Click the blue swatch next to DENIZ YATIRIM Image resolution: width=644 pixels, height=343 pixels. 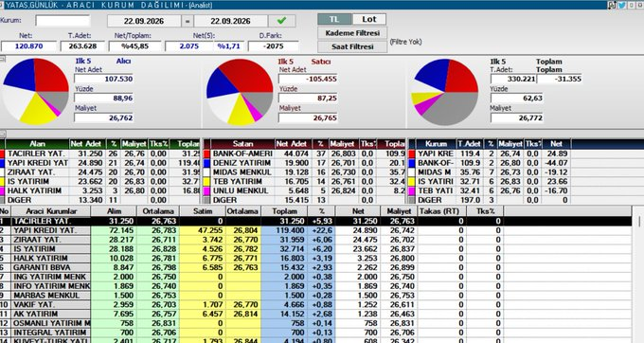point(207,163)
